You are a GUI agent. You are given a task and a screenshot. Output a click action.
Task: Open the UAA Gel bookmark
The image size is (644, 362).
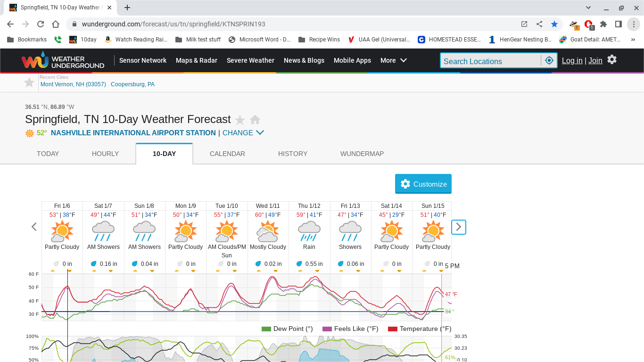[379, 40]
